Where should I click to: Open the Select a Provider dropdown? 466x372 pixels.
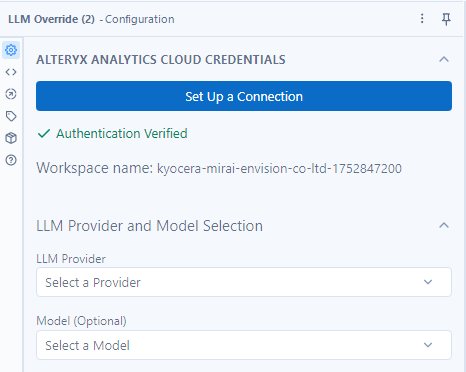(x=244, y=282)
